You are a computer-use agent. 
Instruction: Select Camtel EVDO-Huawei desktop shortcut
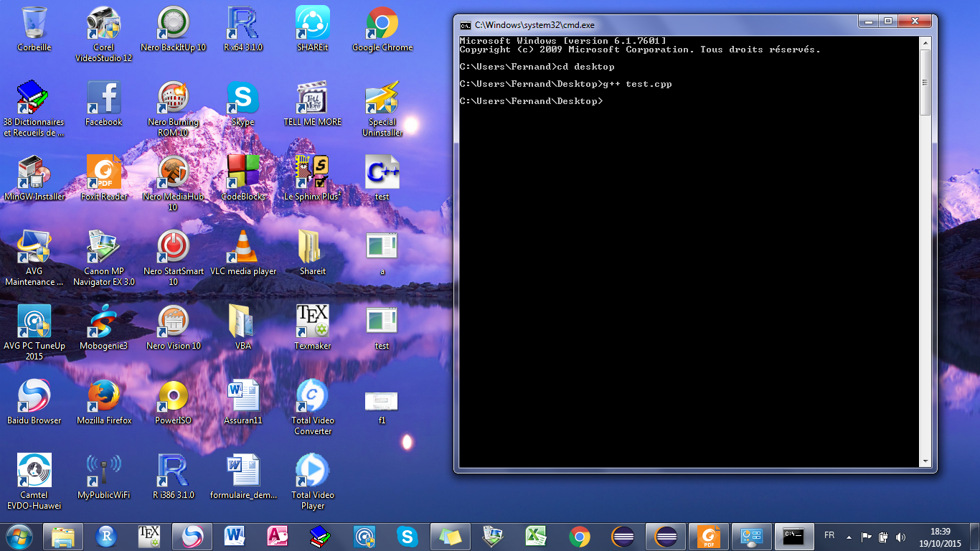[34, 481]
